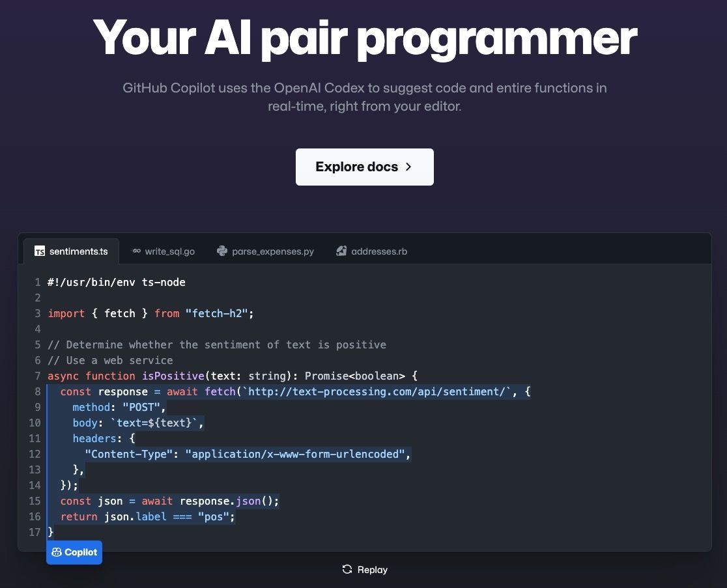
Task: Click the Python icon beside parse_expenses.py
Action: [x=222, y=251]
